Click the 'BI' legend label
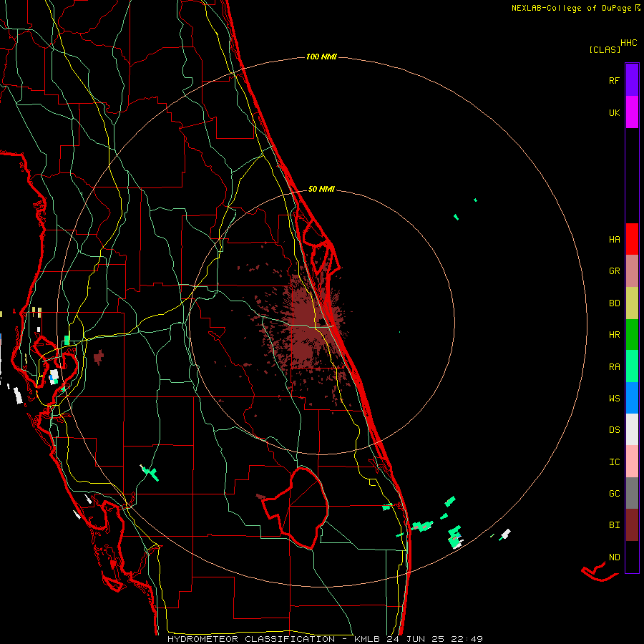The width and height of the screenshot is (644, 644). tap(614, 525)
